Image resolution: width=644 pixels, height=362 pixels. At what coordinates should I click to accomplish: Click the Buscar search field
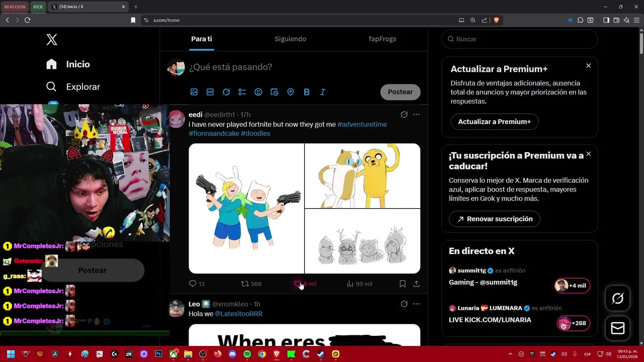[520, 39]
